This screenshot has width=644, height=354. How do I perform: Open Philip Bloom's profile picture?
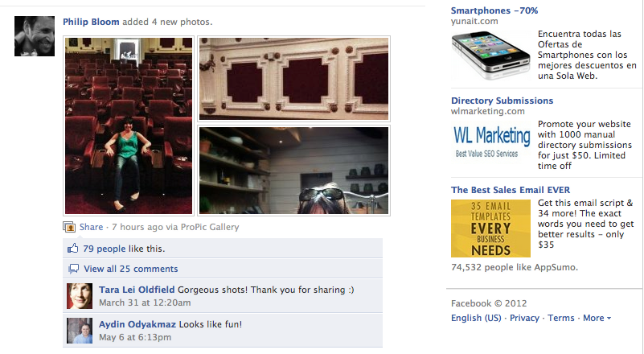point(35,36)
